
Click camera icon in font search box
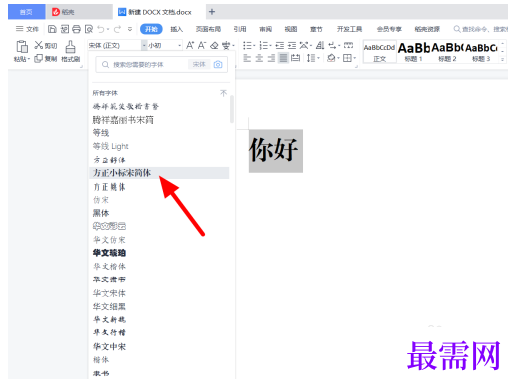tap(218, 65)
